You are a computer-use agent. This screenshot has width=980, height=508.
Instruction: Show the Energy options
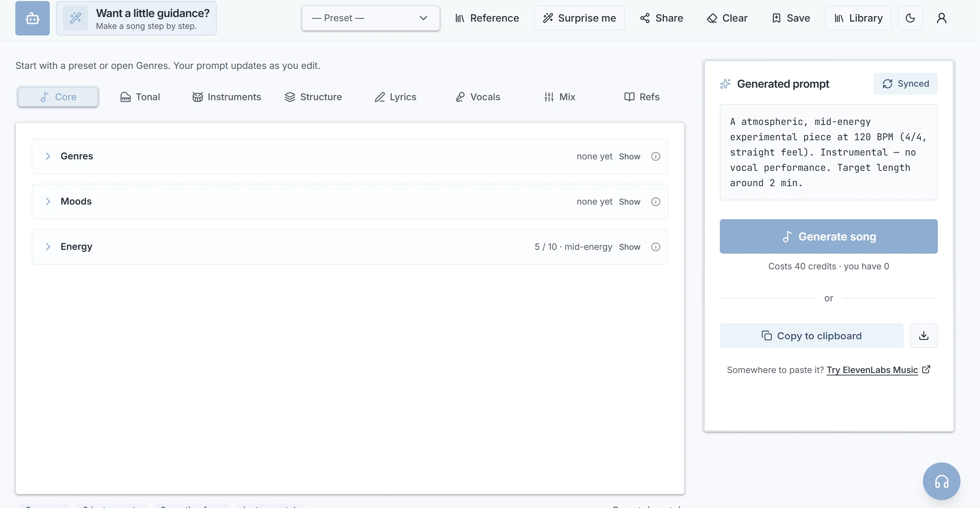pyautogui.click(x=629, y=247)
